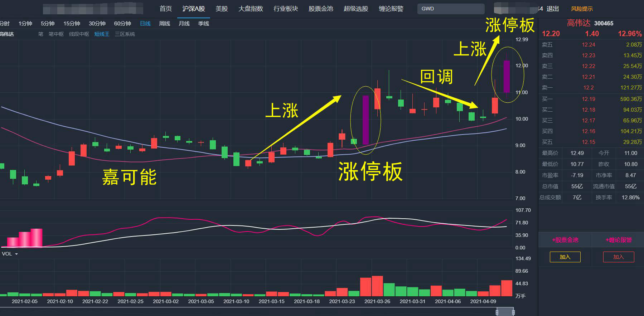This screenshot has width=644, height=316.
Task: Click the 市净率 value 8.47
Action: (x=631, y=175)
